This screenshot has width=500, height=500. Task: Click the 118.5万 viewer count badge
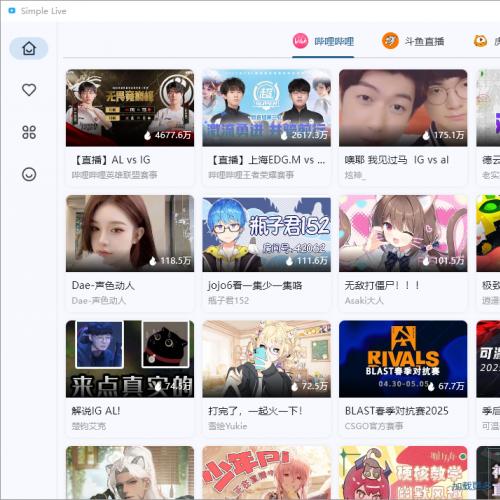pos(170,260)
